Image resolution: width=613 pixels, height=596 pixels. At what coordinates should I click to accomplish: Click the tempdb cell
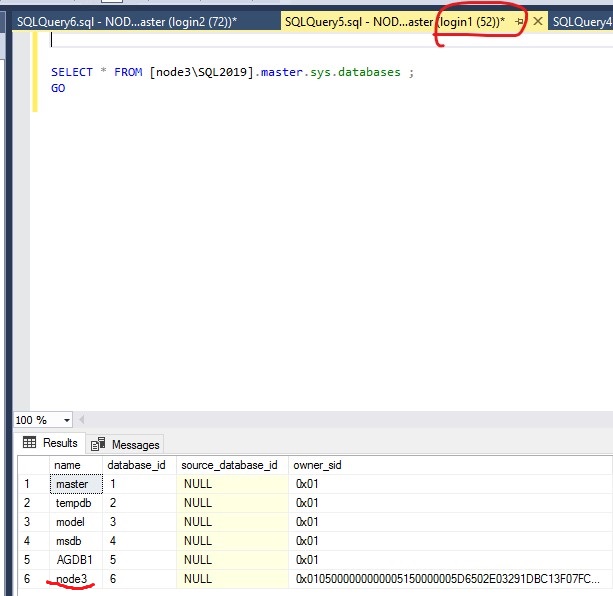click(76, 503)
